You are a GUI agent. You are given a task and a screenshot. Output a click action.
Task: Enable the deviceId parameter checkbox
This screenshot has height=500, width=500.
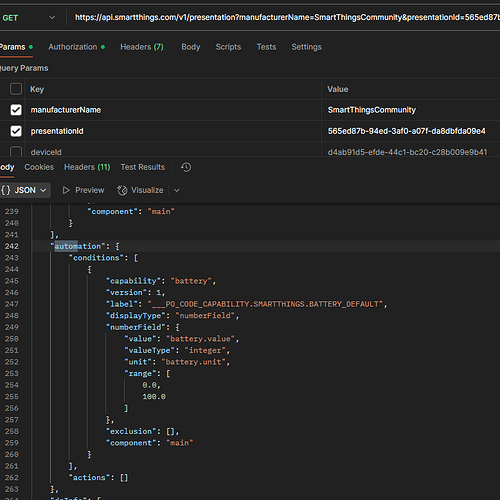pyautogui.click(x=16, y=152)
